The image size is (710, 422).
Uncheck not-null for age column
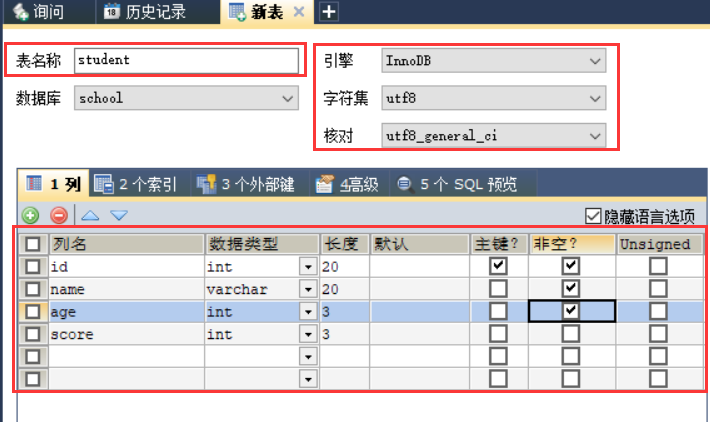pyautogui.click(x=571, y=311)
